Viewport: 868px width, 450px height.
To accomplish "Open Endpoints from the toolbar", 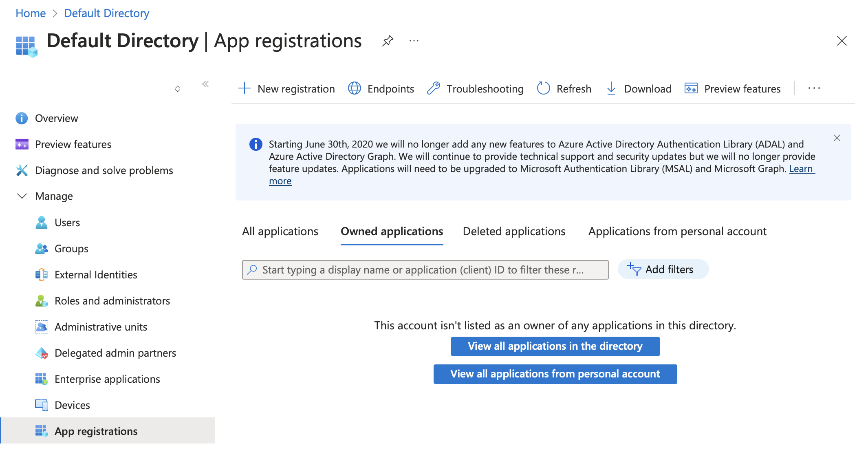I will [x=381, y=88].
